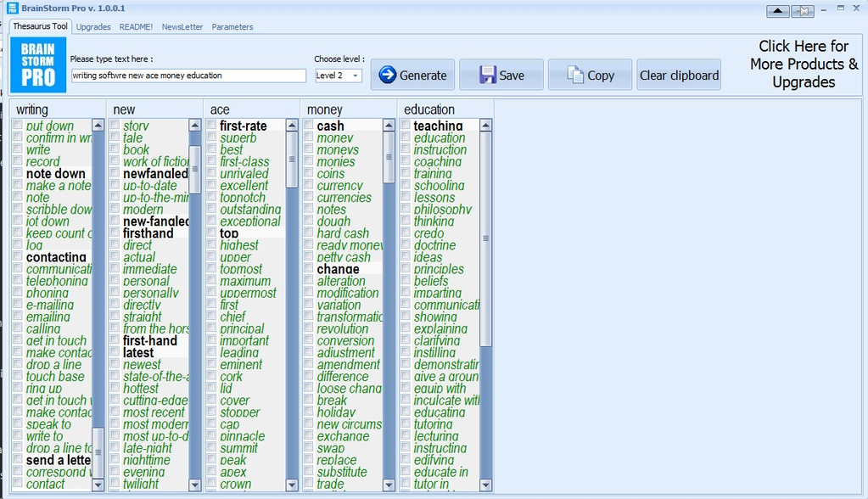Click the ace list scroll-down arrow
This screenshot has width=868, height=499.
coord(292,485)
